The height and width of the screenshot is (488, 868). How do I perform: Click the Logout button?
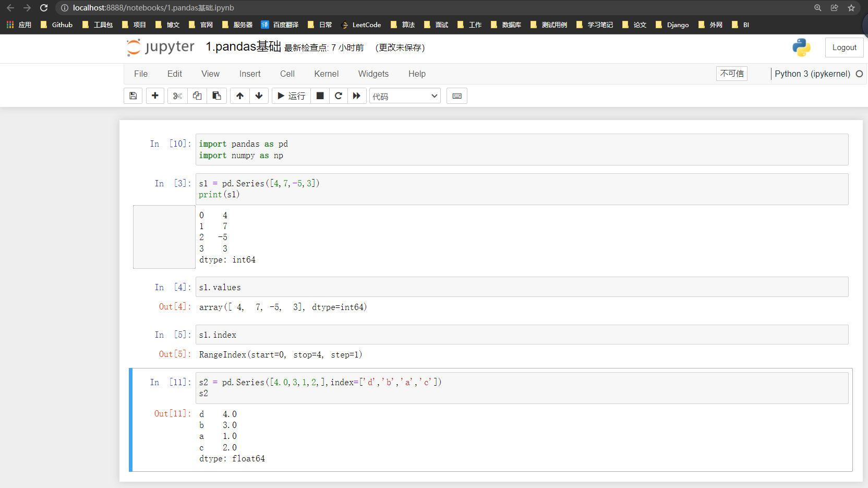pyautogui.click(x=845, y=47)
